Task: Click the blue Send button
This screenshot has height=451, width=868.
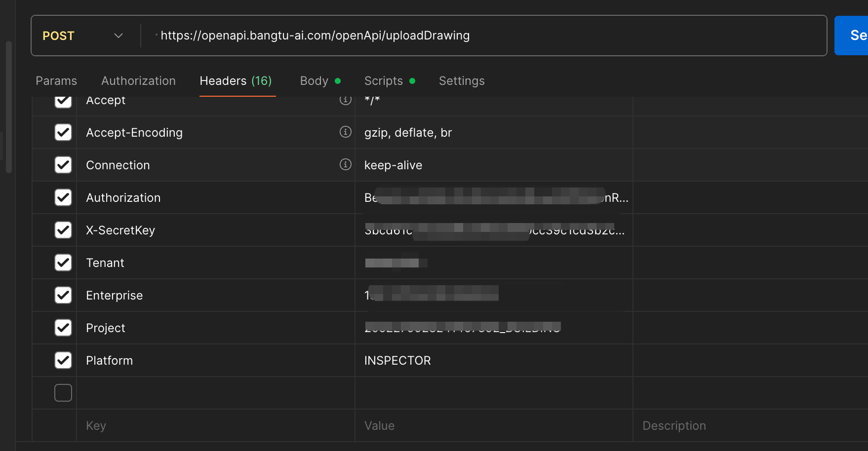Action: (851, 36)
